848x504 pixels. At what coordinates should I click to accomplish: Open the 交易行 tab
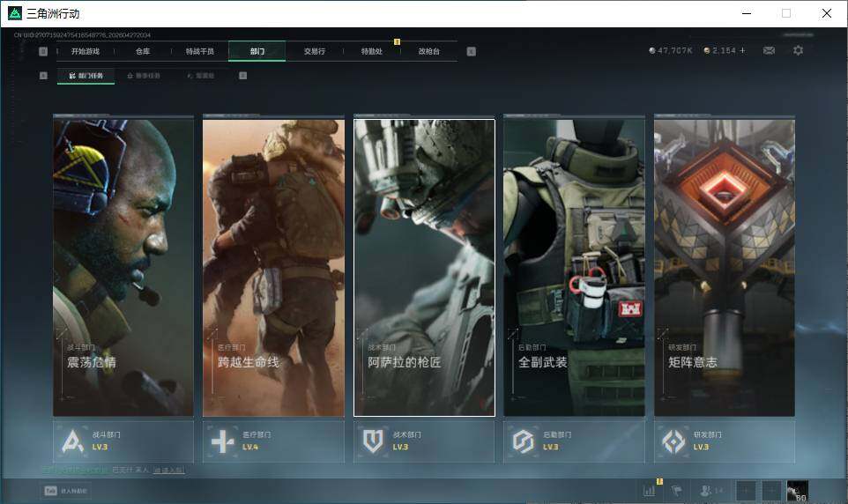pos(315,52)
